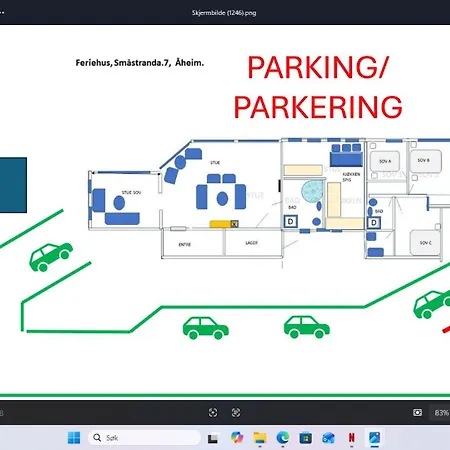Click the SOV B bedroom label

[x=424, y=160]
